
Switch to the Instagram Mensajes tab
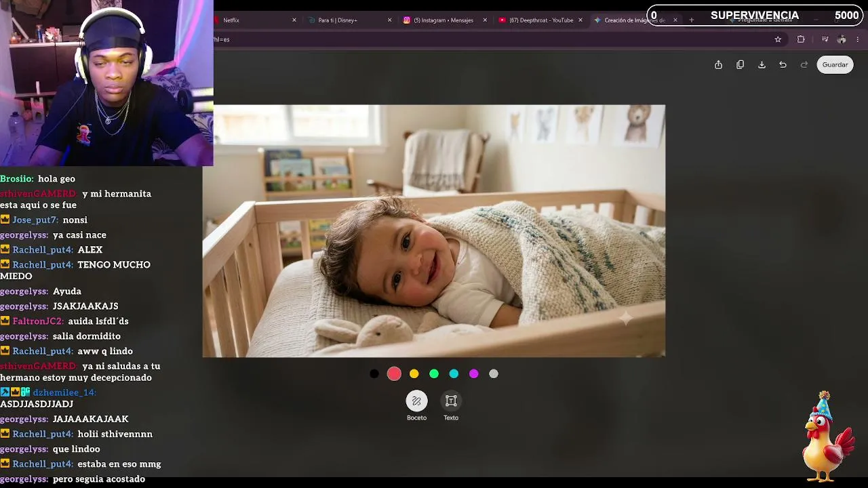[443, 20]
